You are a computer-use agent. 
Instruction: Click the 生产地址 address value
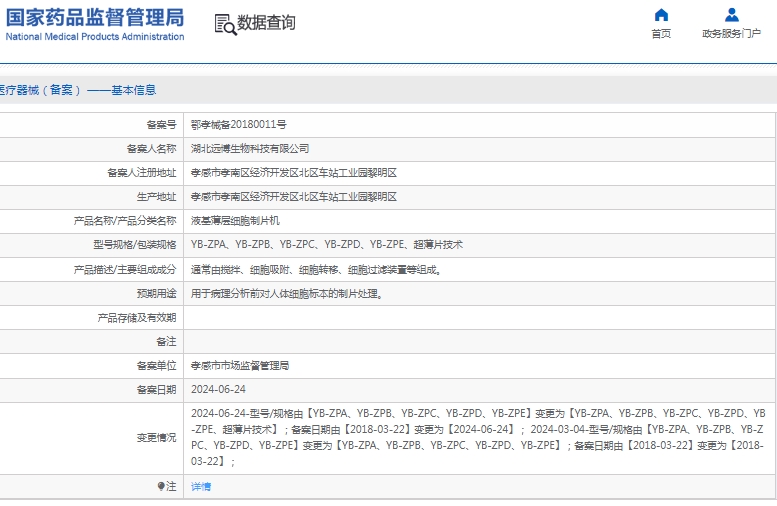(x=294, y=197)
